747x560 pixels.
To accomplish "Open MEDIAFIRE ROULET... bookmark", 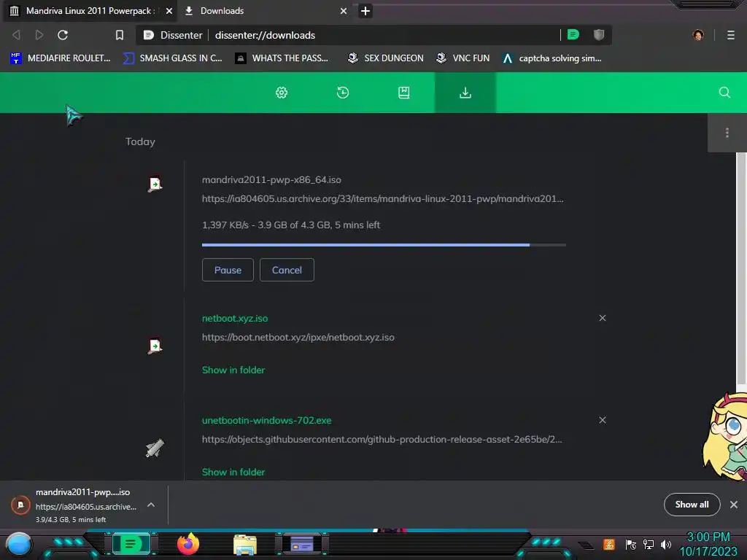I will click(x=61, y=58).
